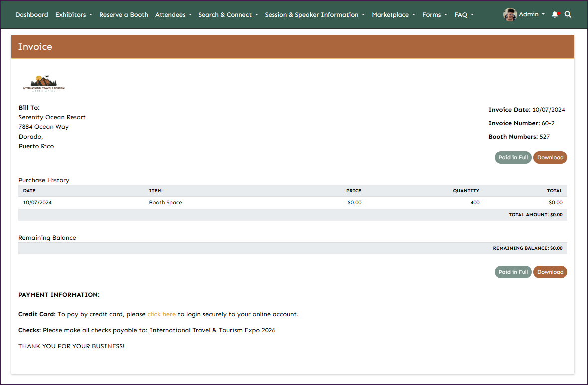Open the Admin account dropdown
Image resolution: width=588 pixels, height=385 pixels.
pyautogui.click(x=531, y=14)
